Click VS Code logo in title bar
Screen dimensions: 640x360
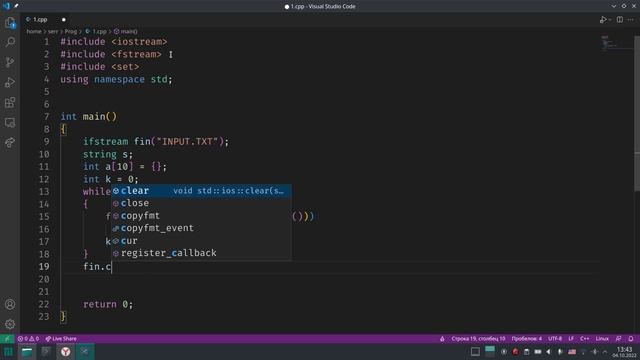pyautogui.click(x=6, y=6)
